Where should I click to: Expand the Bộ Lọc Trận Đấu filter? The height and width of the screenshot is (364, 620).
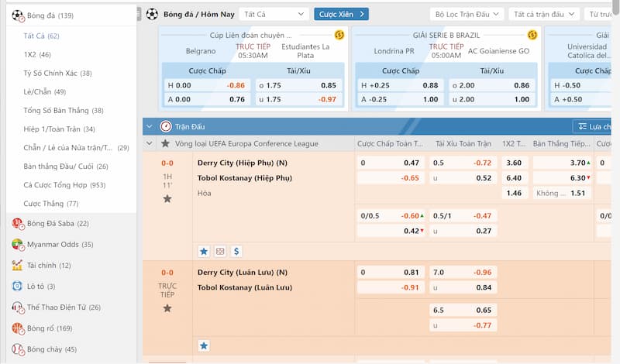point(467,14)
